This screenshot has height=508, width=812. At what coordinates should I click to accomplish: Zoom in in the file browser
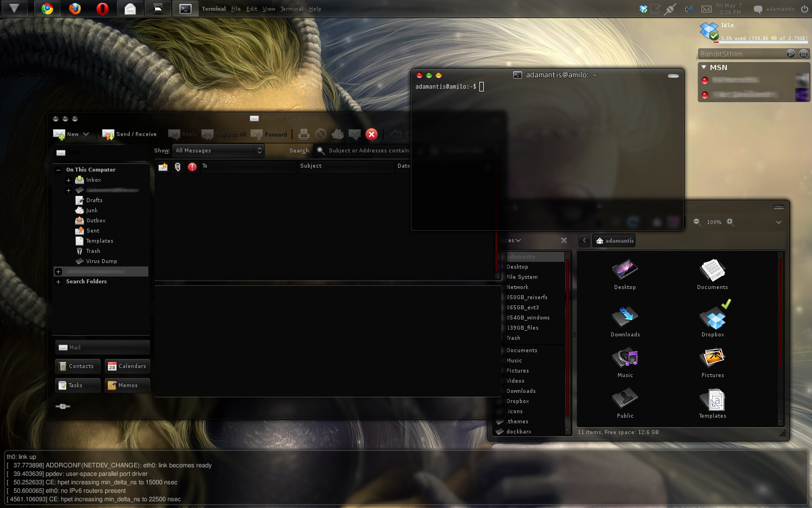(x=730, y=222)
